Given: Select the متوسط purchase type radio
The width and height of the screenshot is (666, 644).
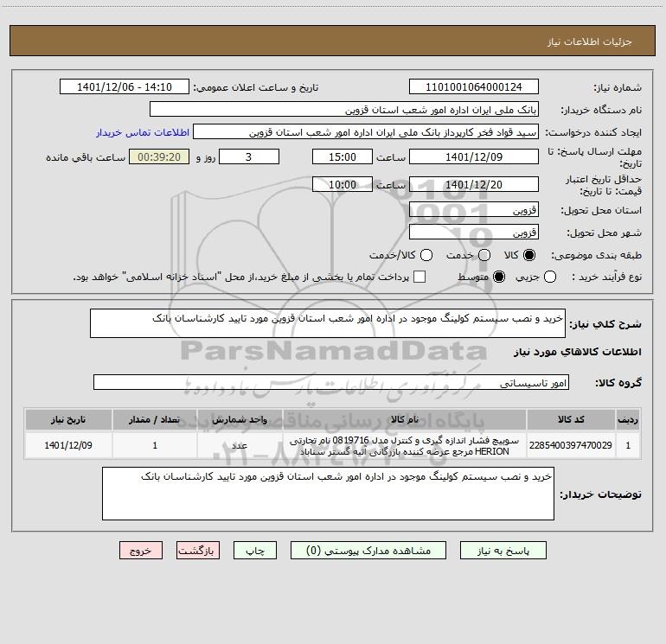Looking at the screenshot, I should click(499, 277).
